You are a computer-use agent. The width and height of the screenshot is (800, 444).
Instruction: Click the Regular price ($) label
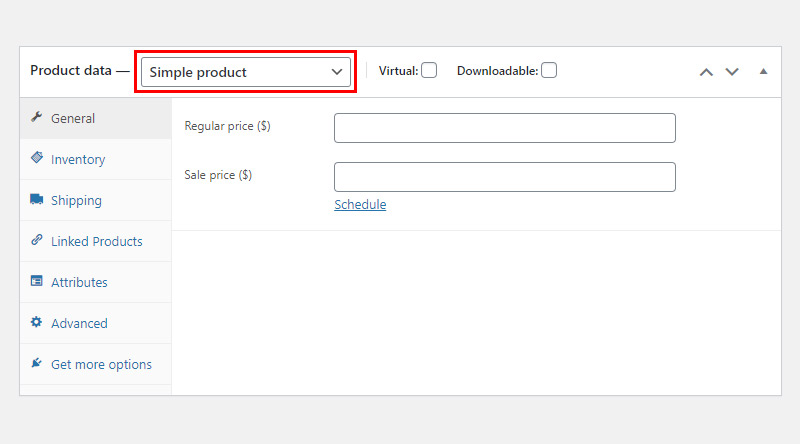(x=228, y=126)
